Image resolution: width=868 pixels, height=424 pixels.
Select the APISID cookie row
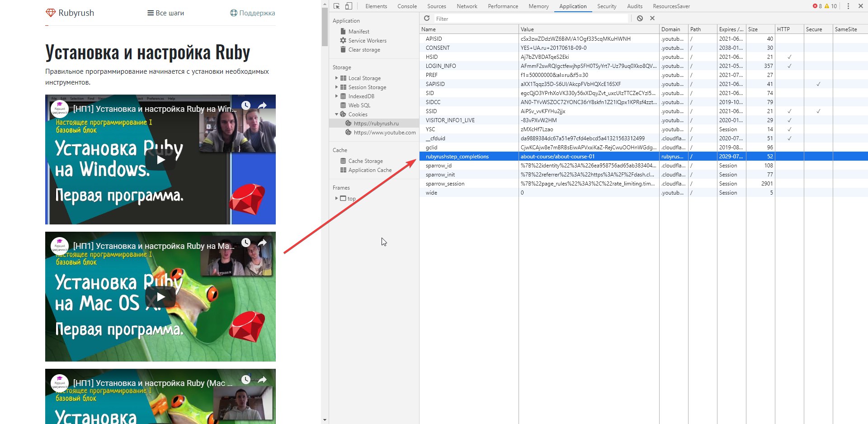pos(643,38)
